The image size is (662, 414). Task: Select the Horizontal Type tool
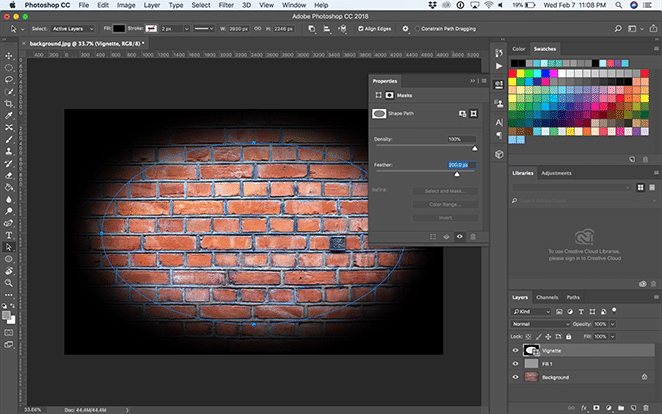point(8,234)
